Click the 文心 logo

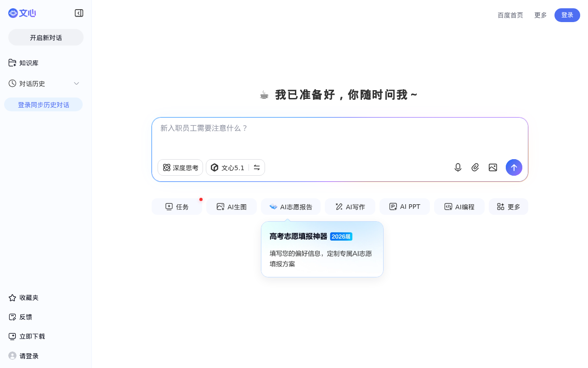coord(22,13)
